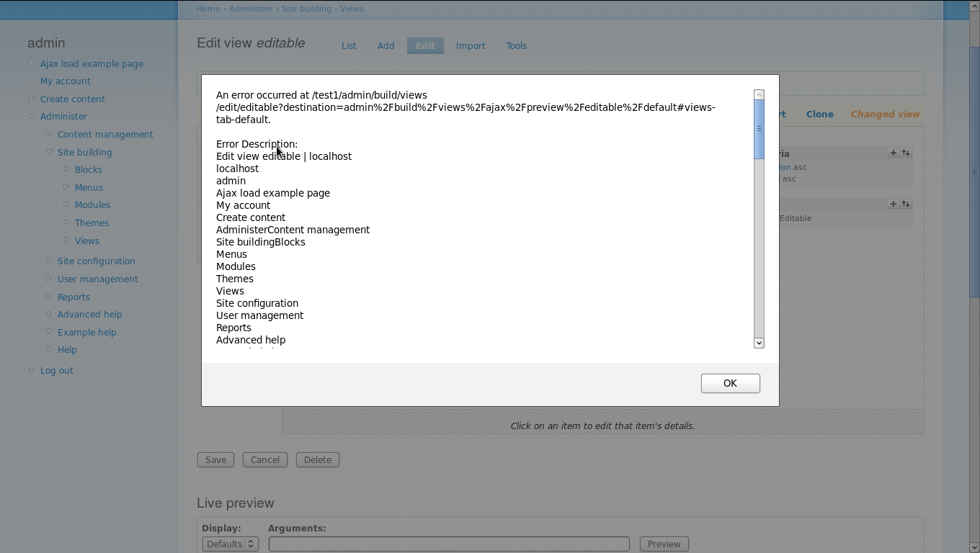Click the rearrange arrows icon above the Editable item

tap(906, 204)
